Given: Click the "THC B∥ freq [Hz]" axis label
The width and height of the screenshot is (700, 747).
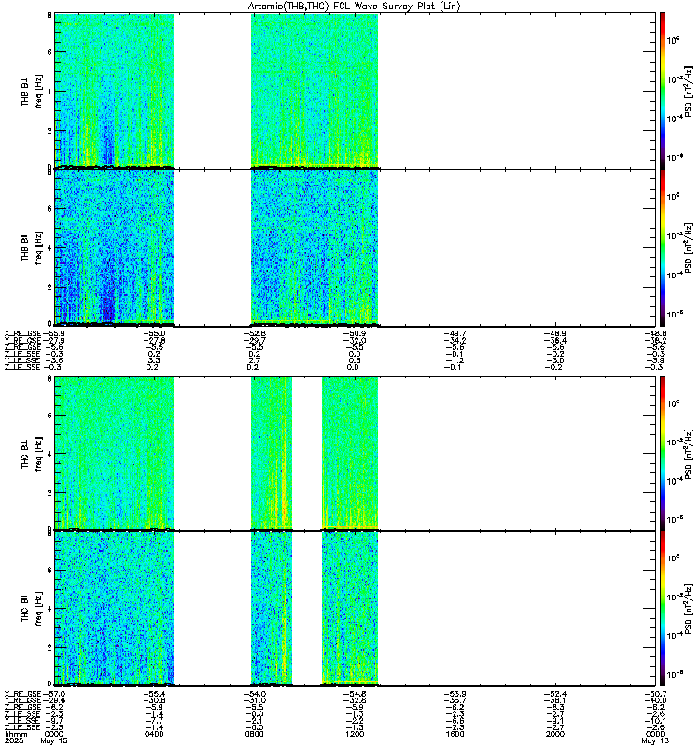Looking at the screenshot, I should 32,609.
